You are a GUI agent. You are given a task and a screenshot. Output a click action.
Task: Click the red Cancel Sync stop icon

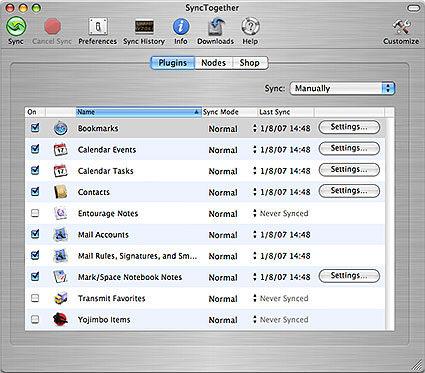[52, 26]
